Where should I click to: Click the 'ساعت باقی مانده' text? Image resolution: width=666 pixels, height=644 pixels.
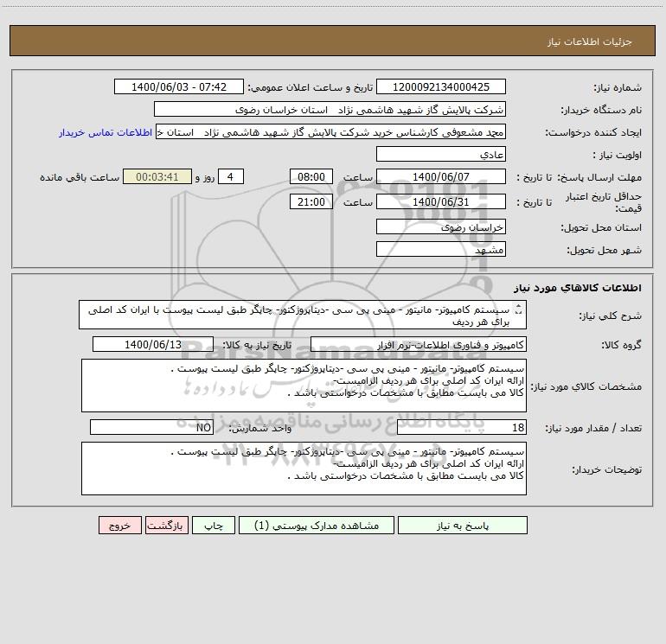[x=80, y=177]
